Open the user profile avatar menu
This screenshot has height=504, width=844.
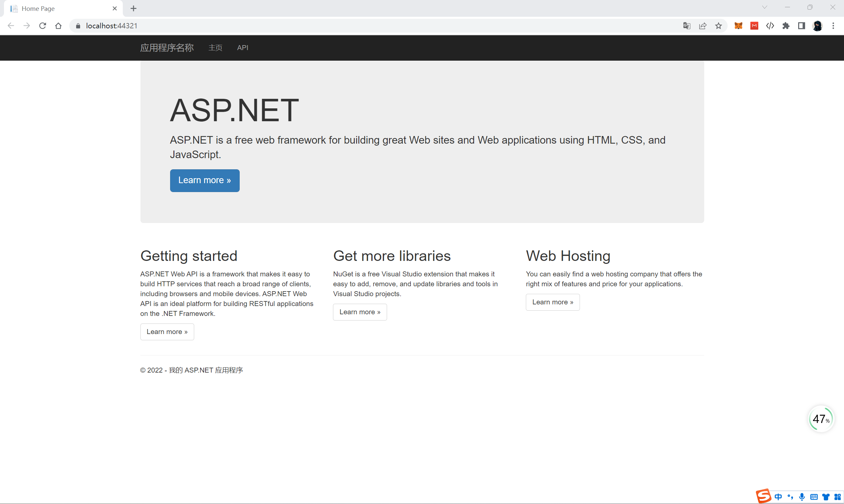(x=817, y=26)
